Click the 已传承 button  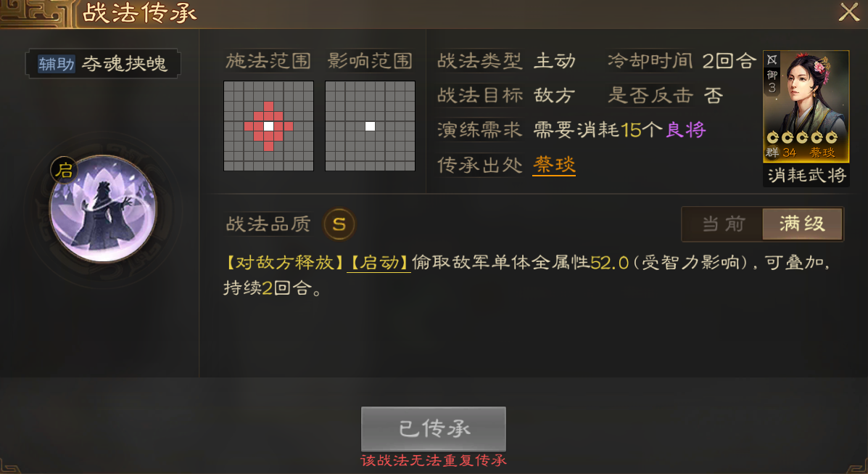point(434,428)
